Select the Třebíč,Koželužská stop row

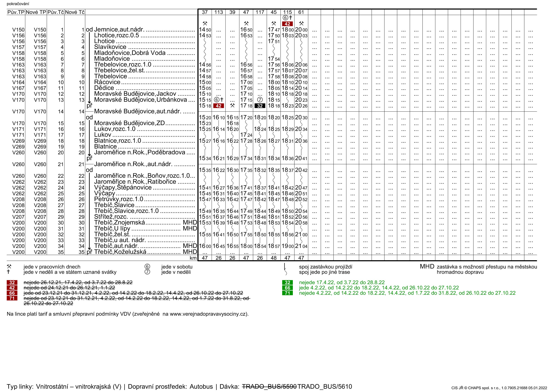(x=120, y=252)
